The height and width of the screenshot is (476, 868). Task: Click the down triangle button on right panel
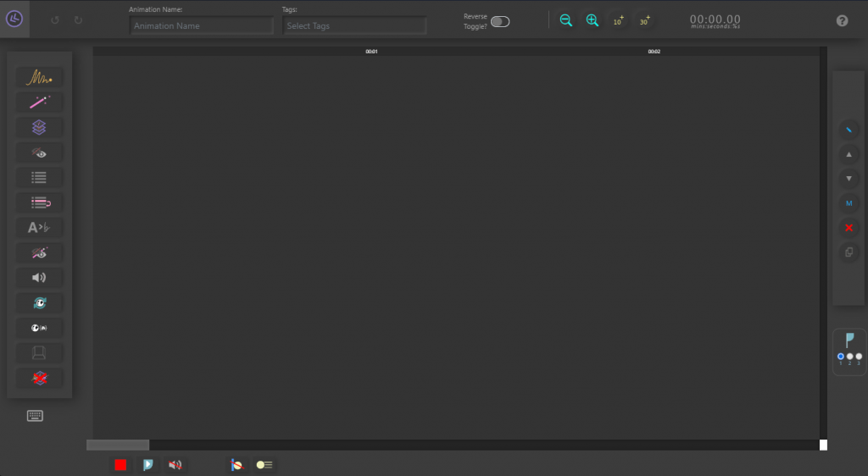pos(849,179)
